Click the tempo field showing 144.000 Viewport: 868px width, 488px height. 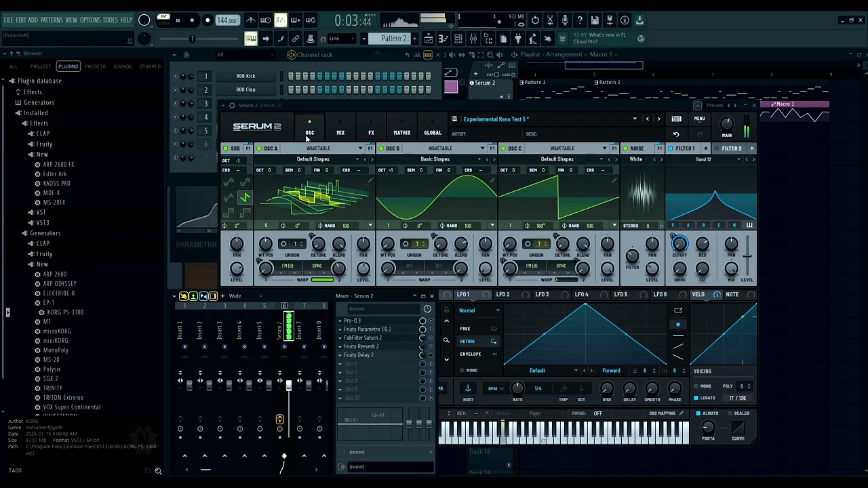[227, 20]
